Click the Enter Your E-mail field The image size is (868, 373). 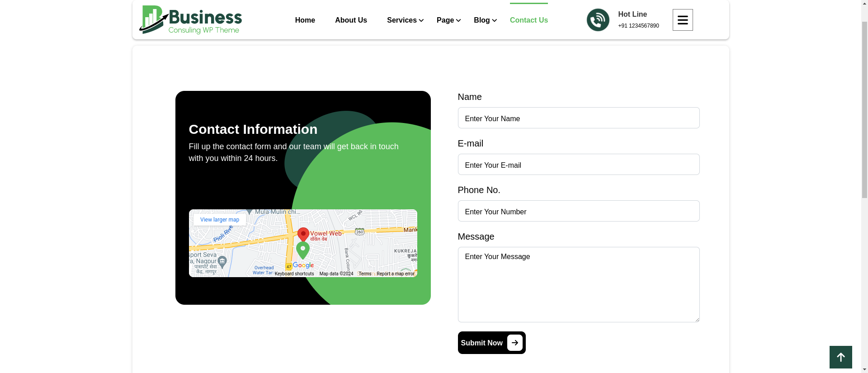pyautogui.click(x=578, y=165)
